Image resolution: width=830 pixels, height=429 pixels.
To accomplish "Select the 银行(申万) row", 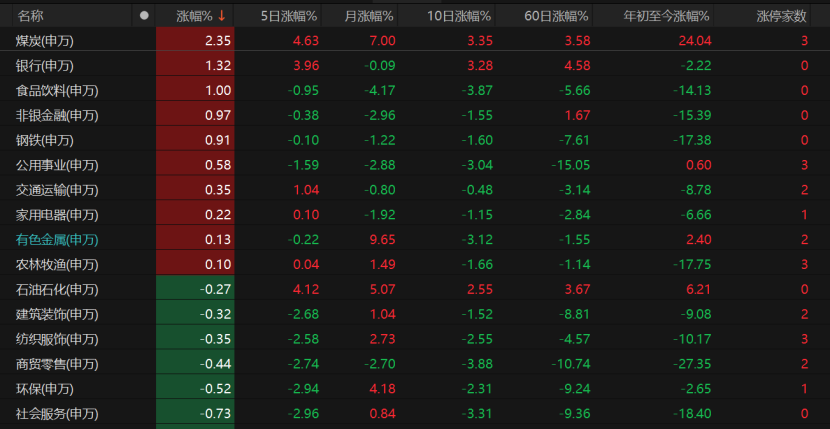I will pyautogui.click(x=413, y=66).
